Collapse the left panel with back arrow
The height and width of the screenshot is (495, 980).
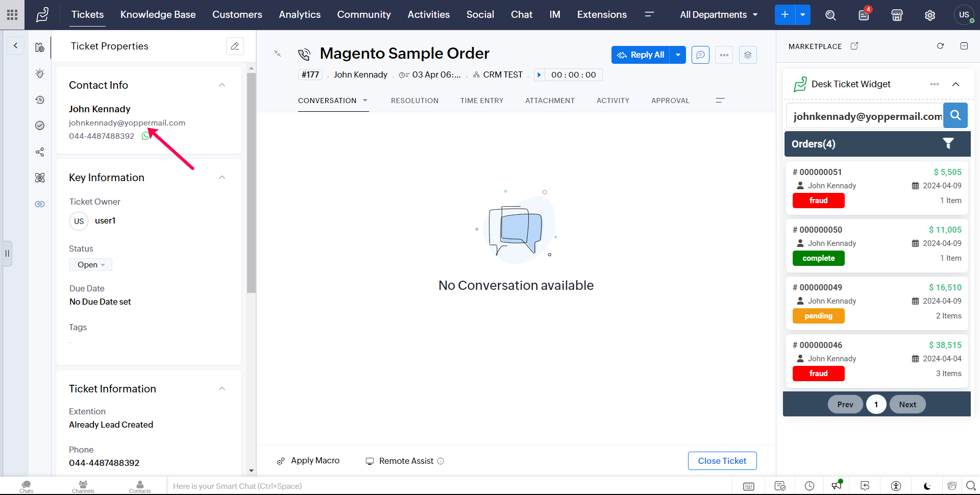tap(15, 46)
